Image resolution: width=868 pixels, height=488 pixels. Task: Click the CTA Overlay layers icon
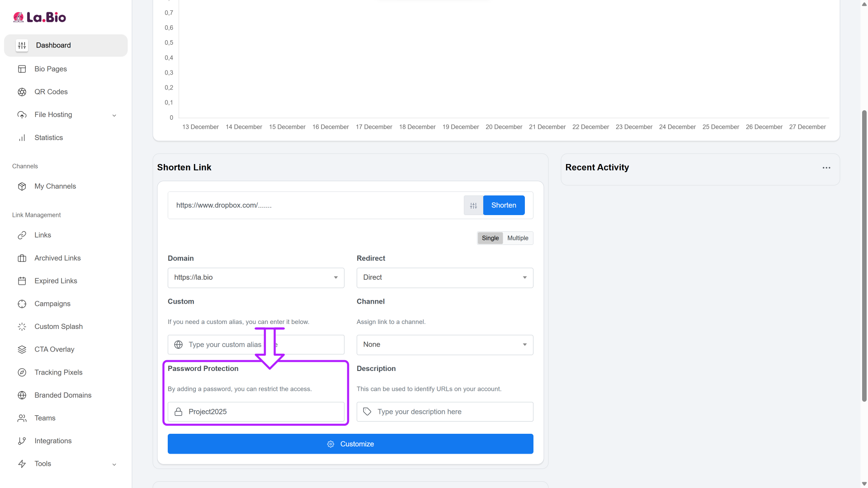[22, 350]
